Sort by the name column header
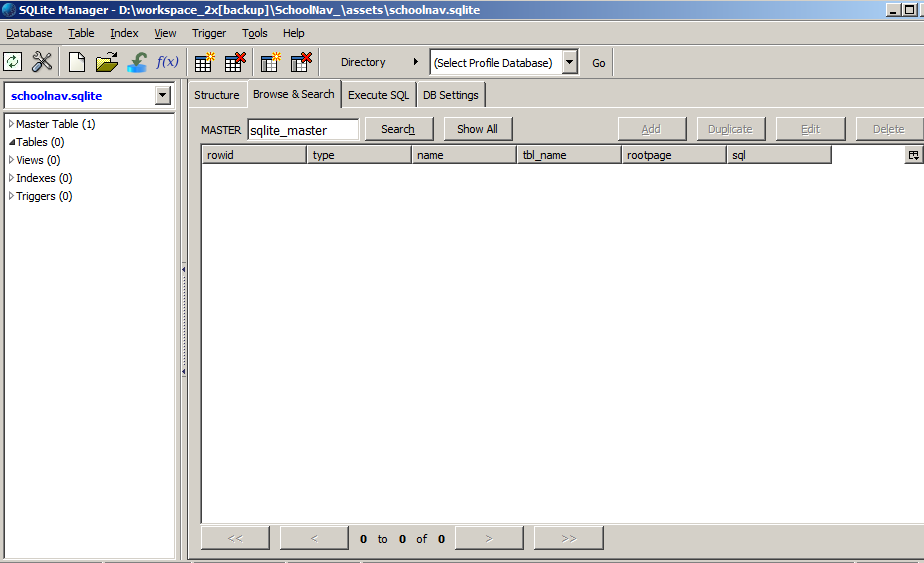This screenshot has width=924, height=563. coord(464,155)
